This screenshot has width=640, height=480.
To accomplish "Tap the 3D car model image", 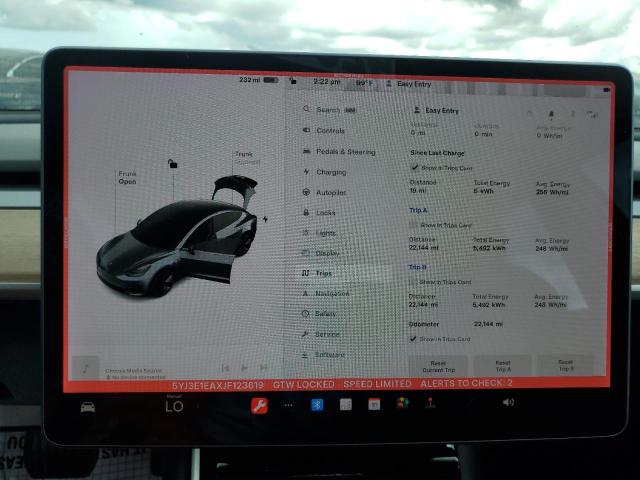I will [x=178, y=237].
